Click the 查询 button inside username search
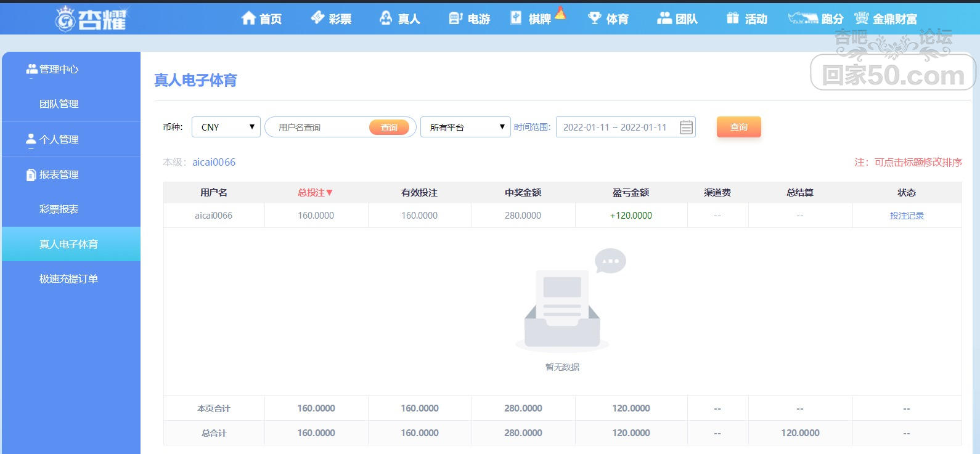This screenshot has width=980, height=454. 389,128
